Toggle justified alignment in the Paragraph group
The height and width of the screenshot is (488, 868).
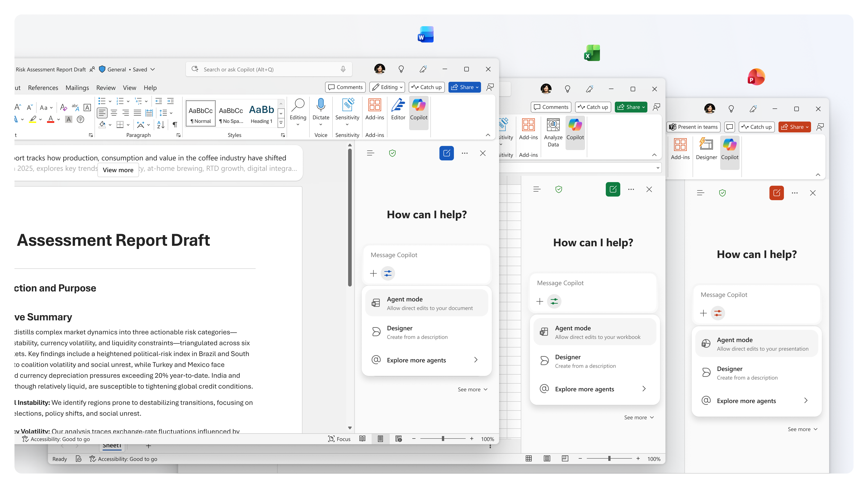(137, 113)
